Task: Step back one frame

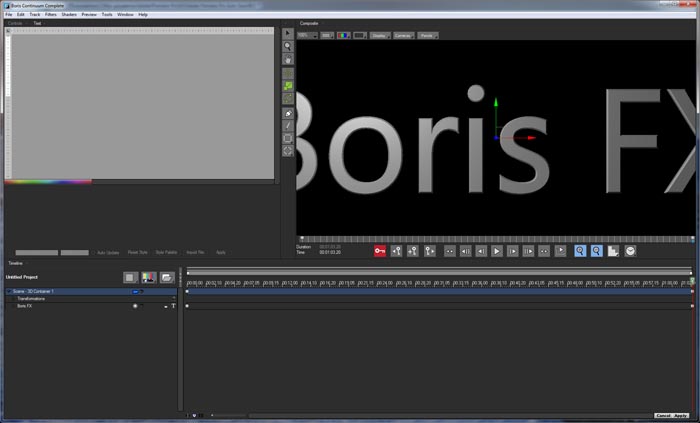Action: [481, 251]
